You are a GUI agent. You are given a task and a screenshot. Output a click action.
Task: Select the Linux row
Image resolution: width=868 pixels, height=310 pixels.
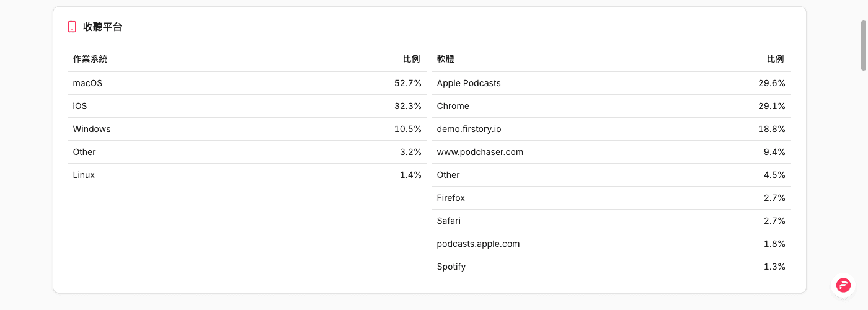pyautogui.click(x=247, y=175)
